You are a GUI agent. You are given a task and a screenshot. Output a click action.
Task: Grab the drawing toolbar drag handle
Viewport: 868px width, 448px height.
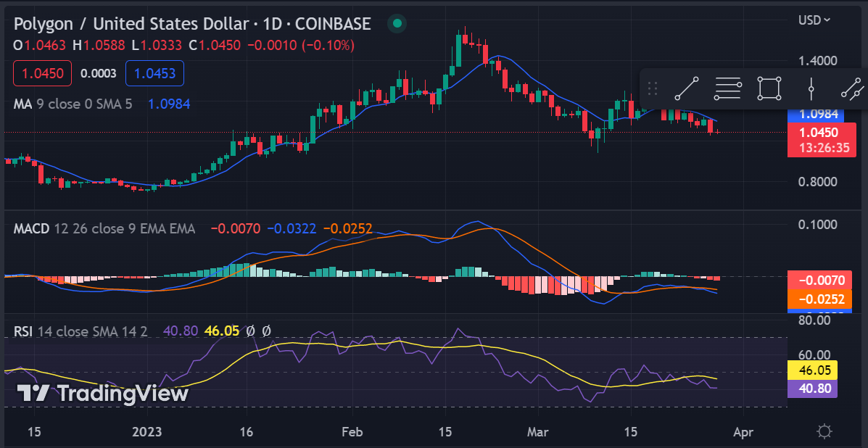pos(653,88)
